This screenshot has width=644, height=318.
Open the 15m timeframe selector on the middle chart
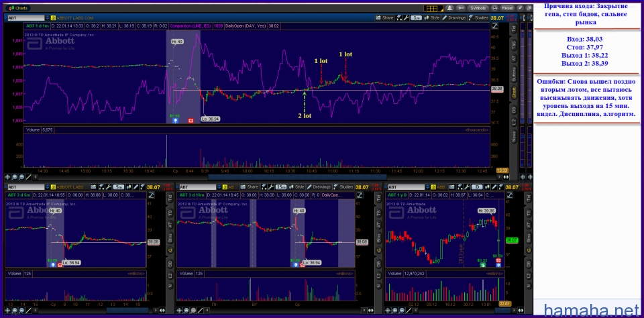280,187
